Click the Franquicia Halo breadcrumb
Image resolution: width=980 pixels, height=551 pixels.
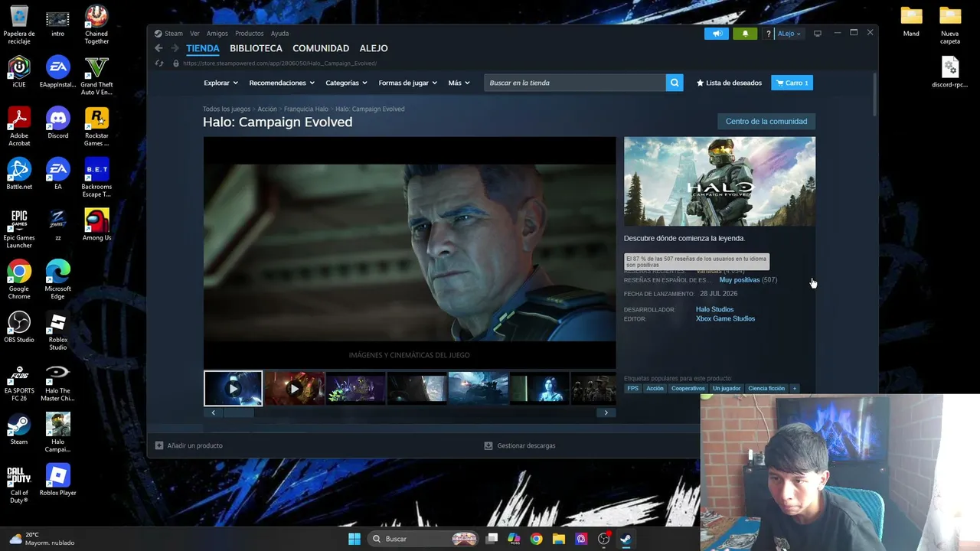coord(306,109)
